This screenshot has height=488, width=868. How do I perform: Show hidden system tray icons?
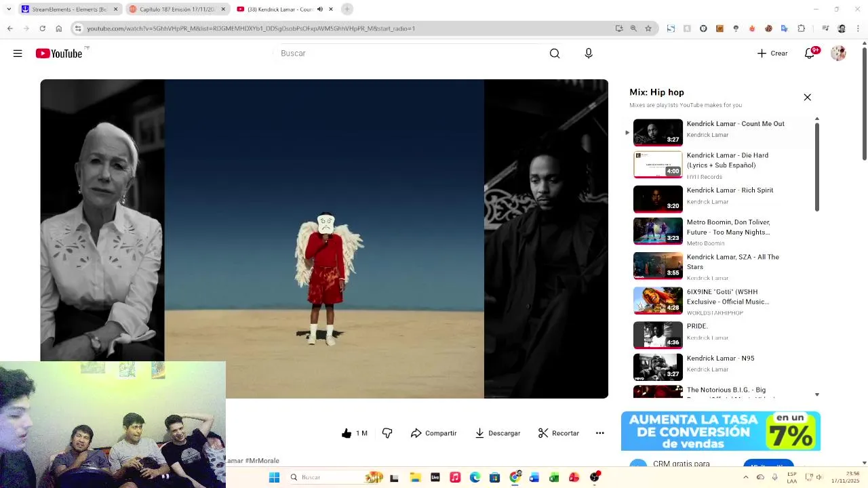(x=745, y=478)
